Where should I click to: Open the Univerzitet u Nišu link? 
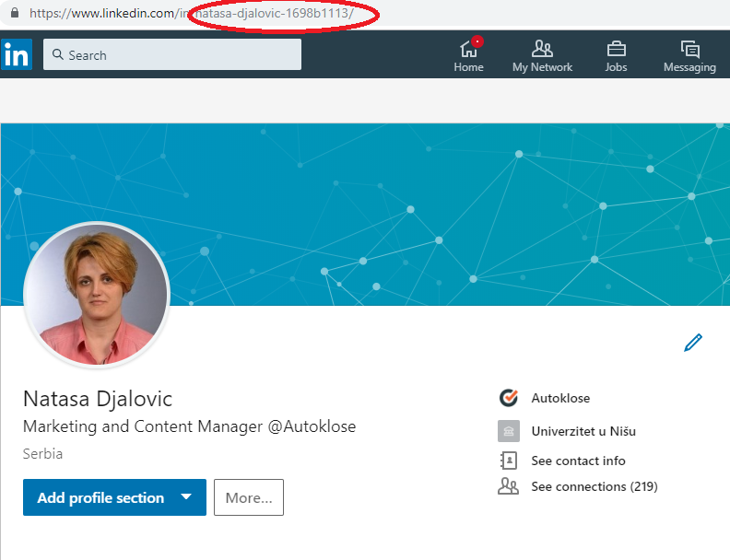click(583, 430)
